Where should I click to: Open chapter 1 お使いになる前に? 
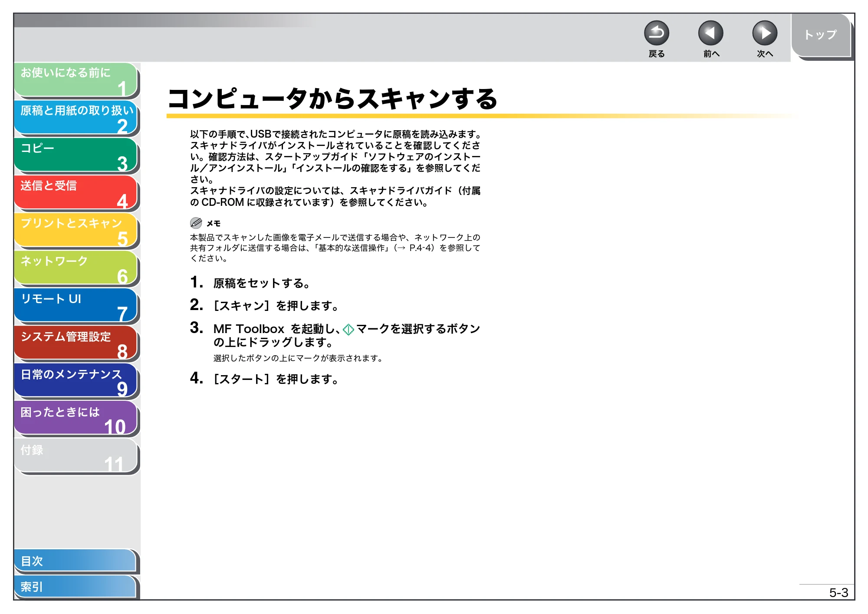(76, 80)
